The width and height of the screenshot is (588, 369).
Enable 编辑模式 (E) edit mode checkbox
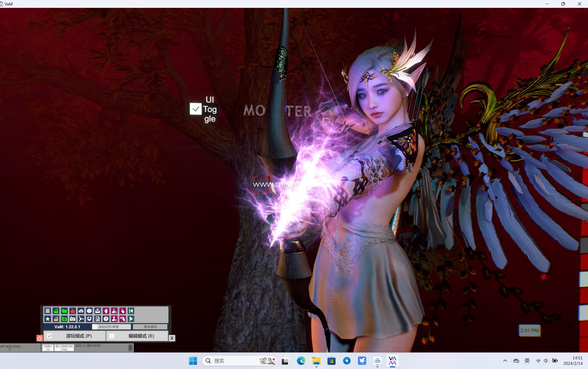[112, 336]
